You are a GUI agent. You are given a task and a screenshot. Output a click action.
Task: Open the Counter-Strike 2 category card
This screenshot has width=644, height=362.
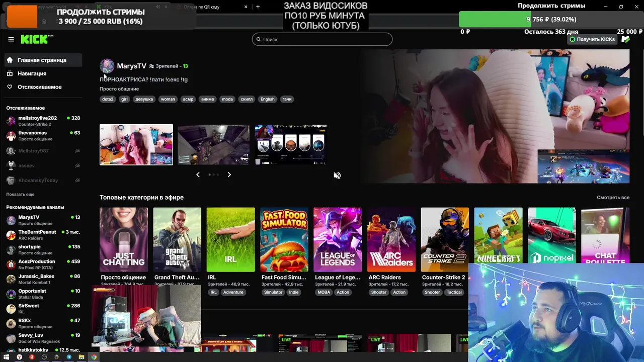(x=445, y=239)
